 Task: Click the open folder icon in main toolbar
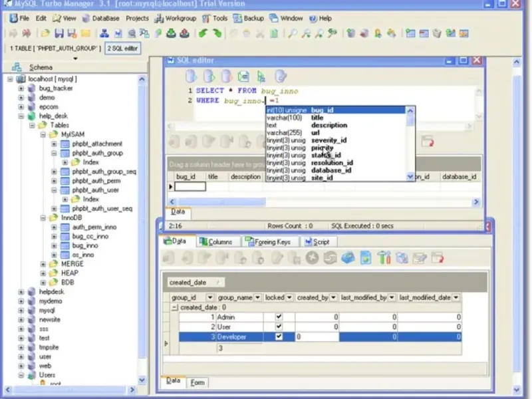click(x=45, y=34)
